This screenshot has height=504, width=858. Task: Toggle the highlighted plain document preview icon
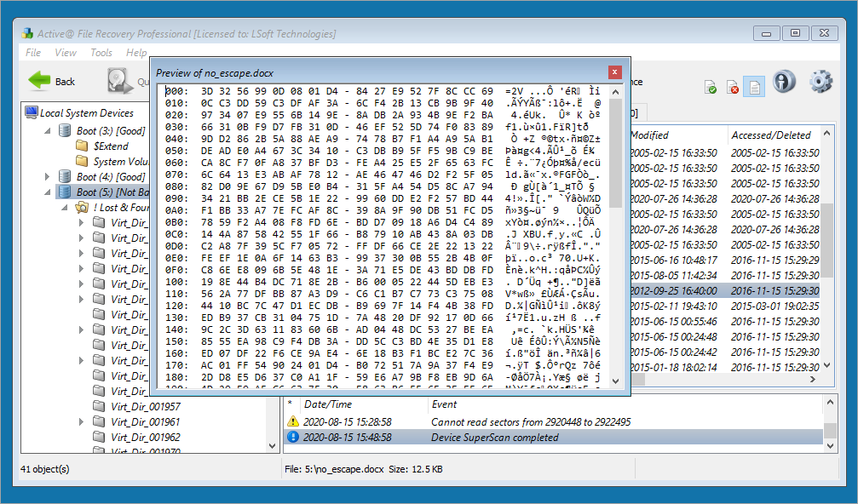[x=754, y=87]
